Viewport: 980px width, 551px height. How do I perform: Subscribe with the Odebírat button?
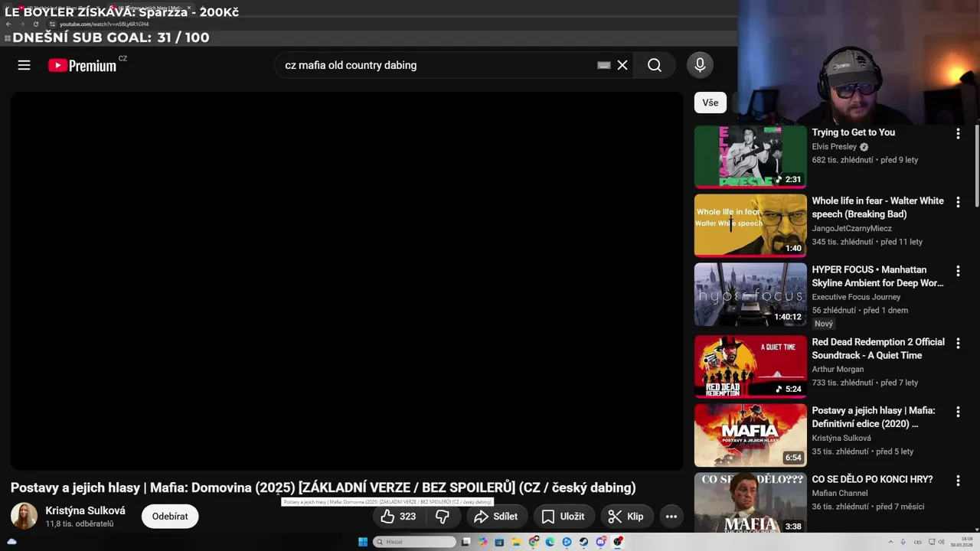[x=170, y=517]
